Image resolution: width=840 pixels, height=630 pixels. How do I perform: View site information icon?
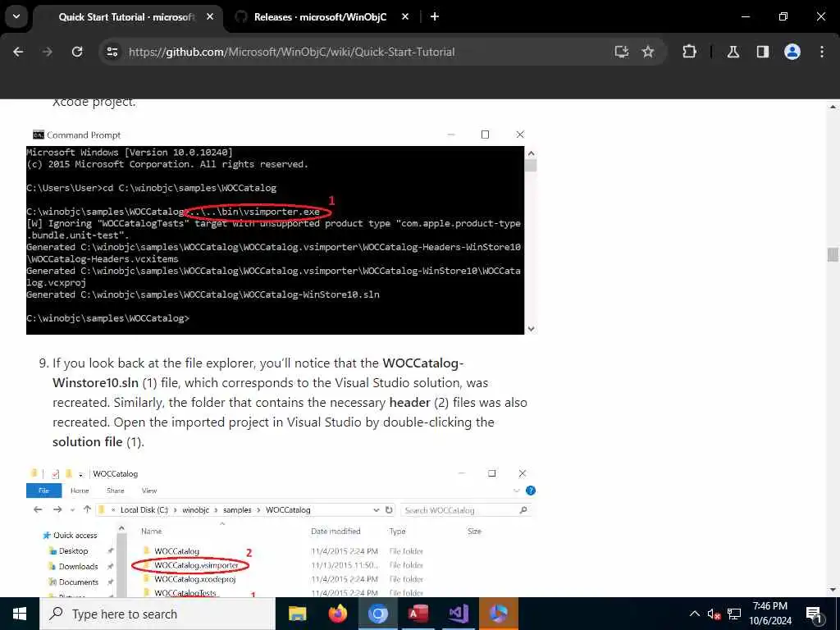point(112,52)
